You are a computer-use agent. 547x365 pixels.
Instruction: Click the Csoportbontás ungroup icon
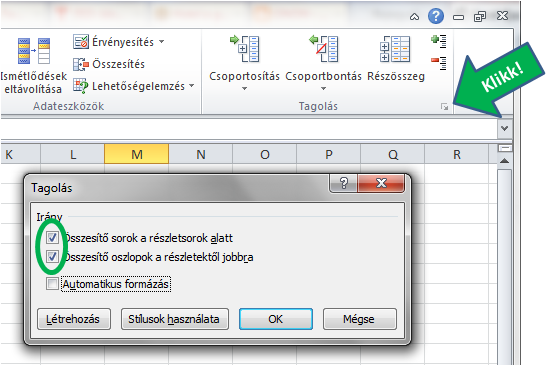324,49
